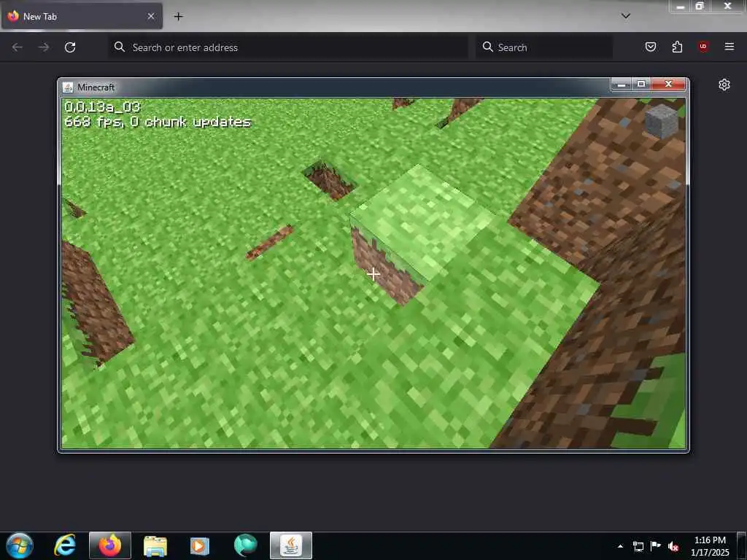Minimize the Minecraft window
Screen dimensions: 747x560
621,85
